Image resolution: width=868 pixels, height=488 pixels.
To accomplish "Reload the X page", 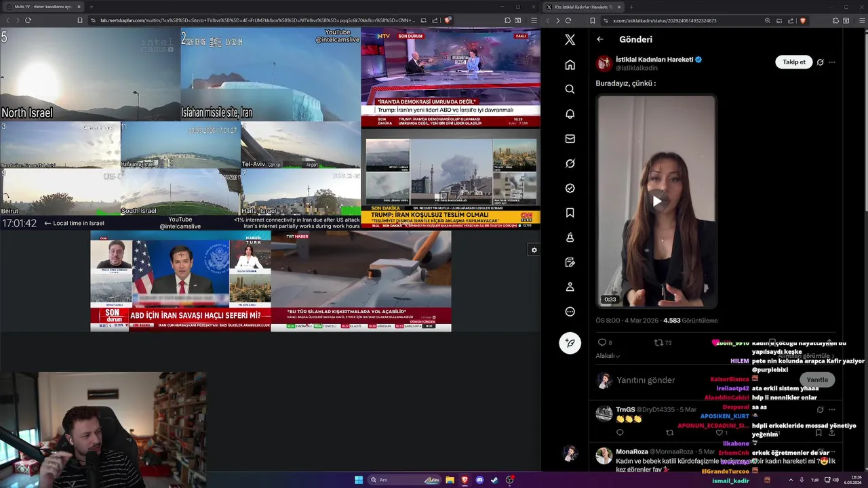I will [568, 20].
